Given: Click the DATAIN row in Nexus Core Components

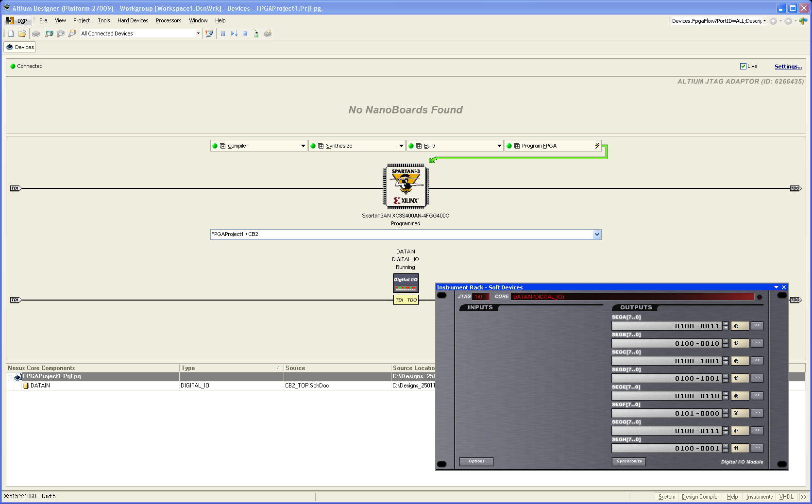Looking at the screenshot, I should (221, 386).
